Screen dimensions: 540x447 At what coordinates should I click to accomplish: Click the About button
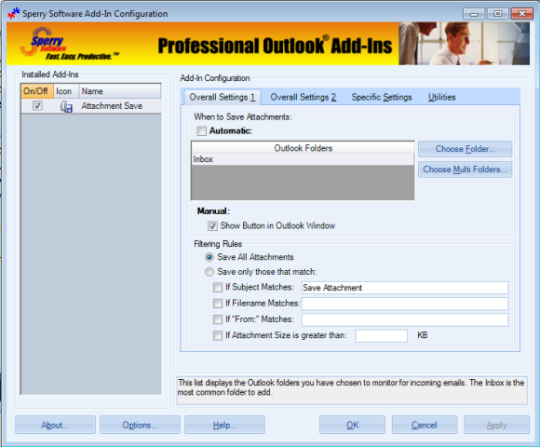coord(55,425)
